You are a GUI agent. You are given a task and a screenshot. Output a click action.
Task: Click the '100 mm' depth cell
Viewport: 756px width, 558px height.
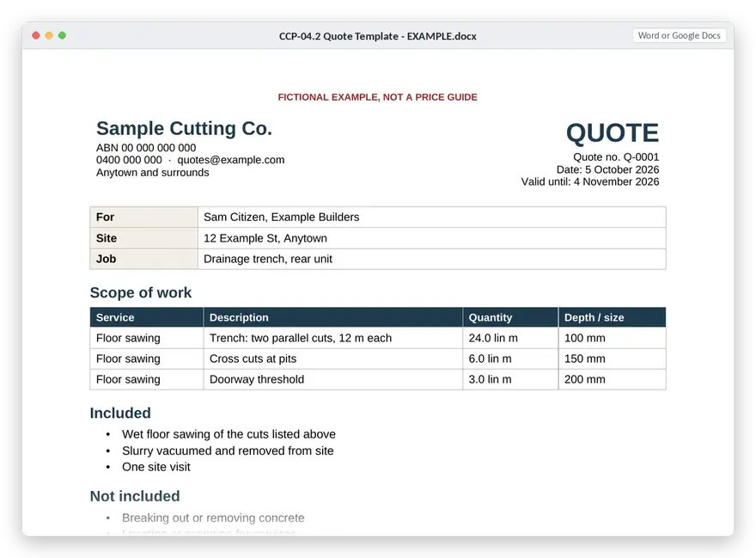613,338
